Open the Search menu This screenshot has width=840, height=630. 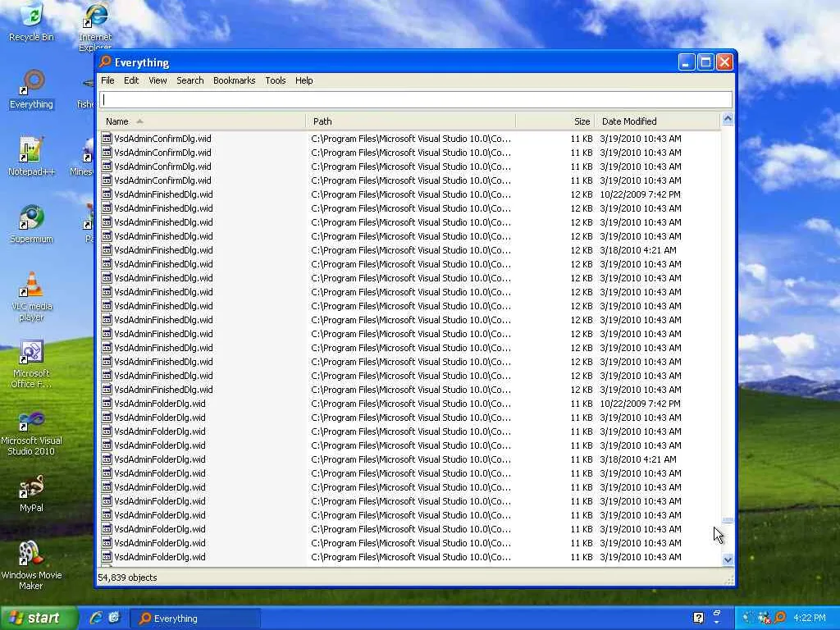pyautogui.click(x=190, y=80)
